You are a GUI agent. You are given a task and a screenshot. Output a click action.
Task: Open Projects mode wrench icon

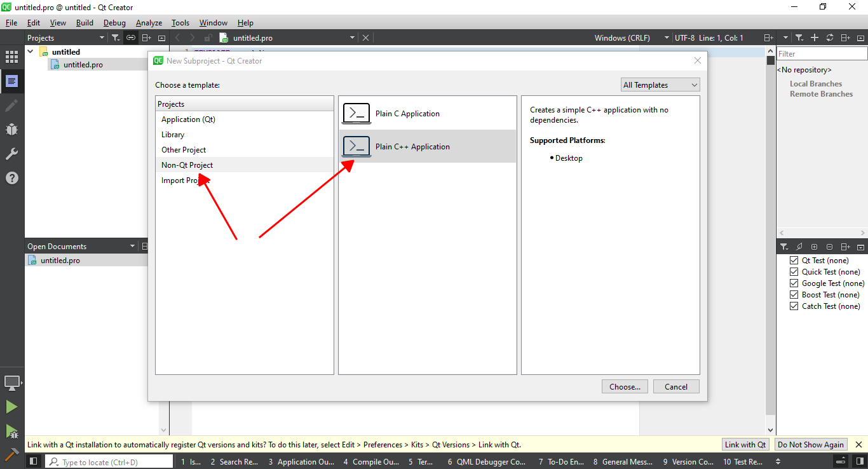click(x=11, y=154)
